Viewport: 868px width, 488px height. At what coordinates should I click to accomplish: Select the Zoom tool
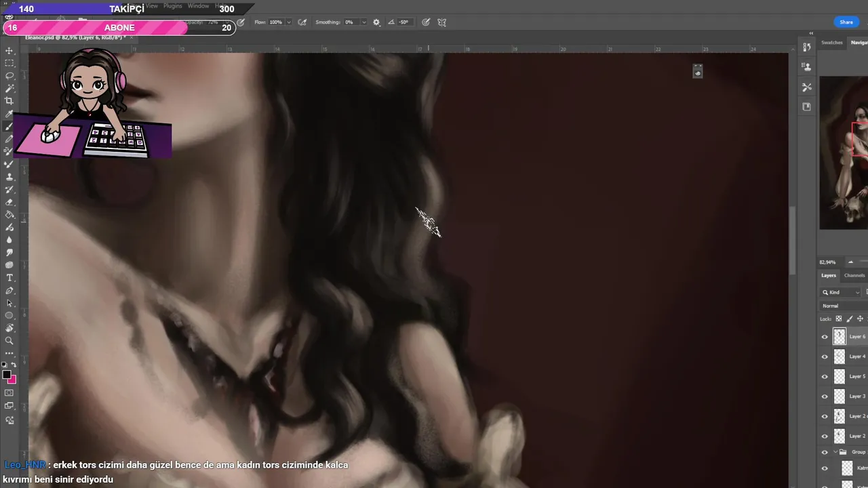coord(9,341)
